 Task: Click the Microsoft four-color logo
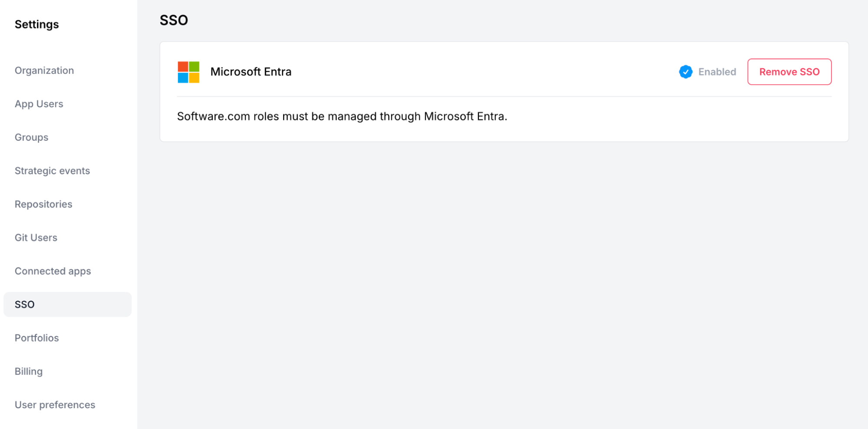[x=188, y=72]
